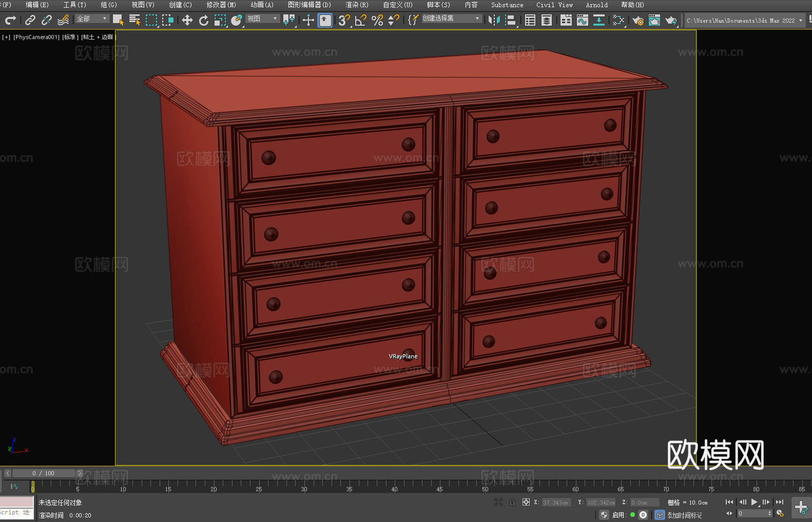Open the Arnold menu
Viewport: 812px width, 522px height.
tap(597, 5)
